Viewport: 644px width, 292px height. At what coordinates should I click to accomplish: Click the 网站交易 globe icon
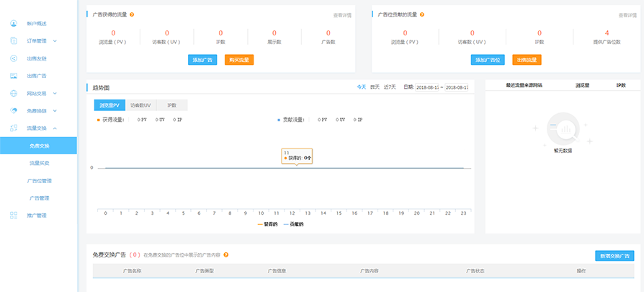tap(13, 93)
